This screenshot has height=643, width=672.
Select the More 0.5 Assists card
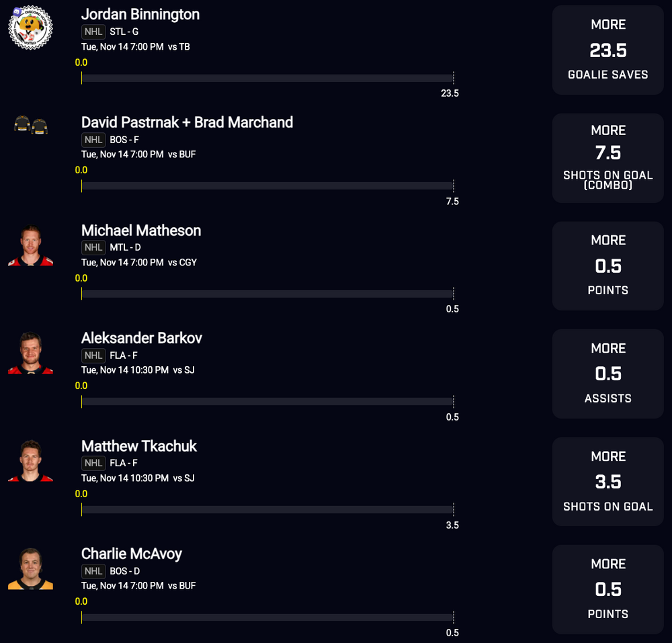(607, 374)
